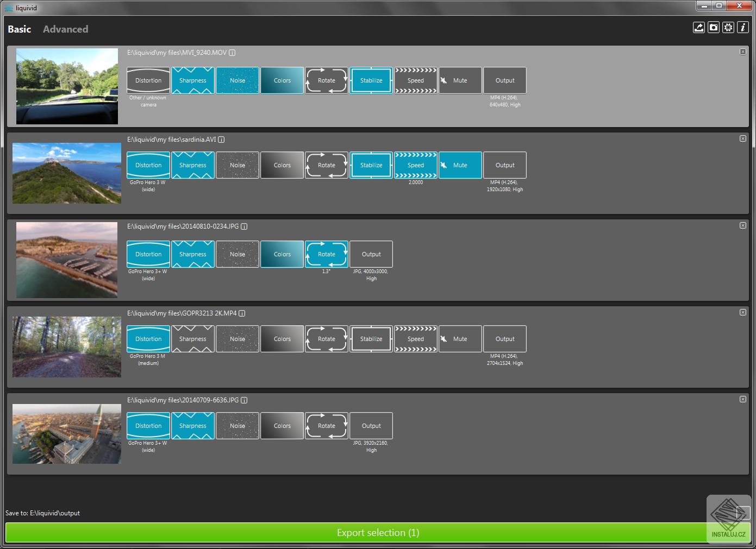Toggle Noise filter for MVI_9240.MOV

(238, 80)
